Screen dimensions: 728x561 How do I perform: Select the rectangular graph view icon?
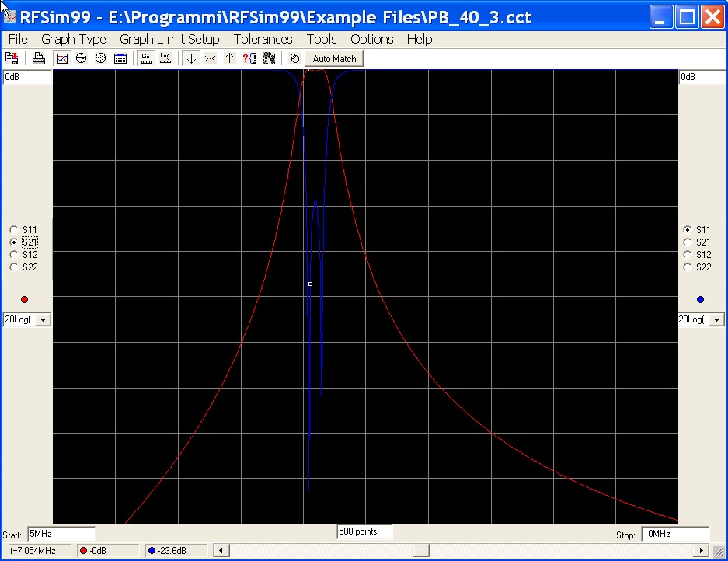click(x=62, y=58)
